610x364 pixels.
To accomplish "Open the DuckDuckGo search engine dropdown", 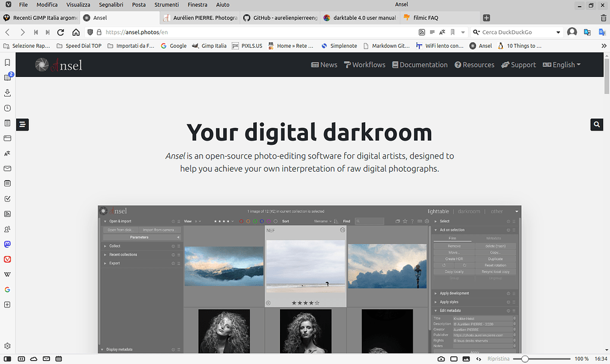I will coord(559,32).
